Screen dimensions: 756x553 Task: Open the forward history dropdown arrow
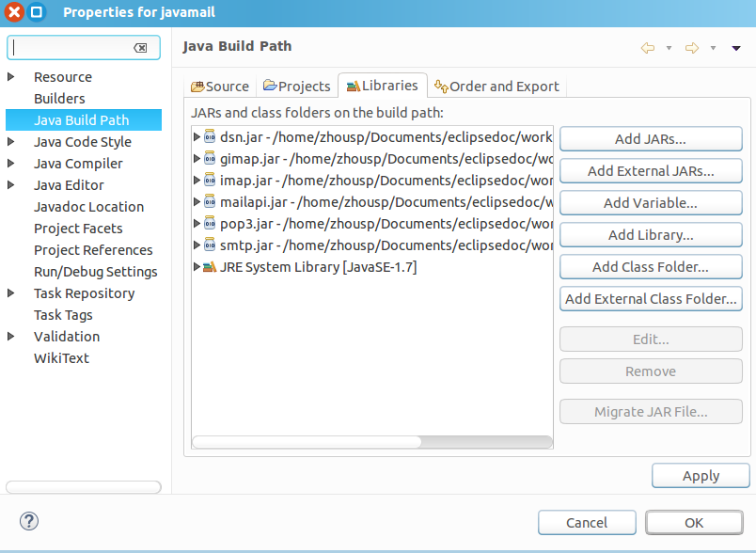point(713,48)
